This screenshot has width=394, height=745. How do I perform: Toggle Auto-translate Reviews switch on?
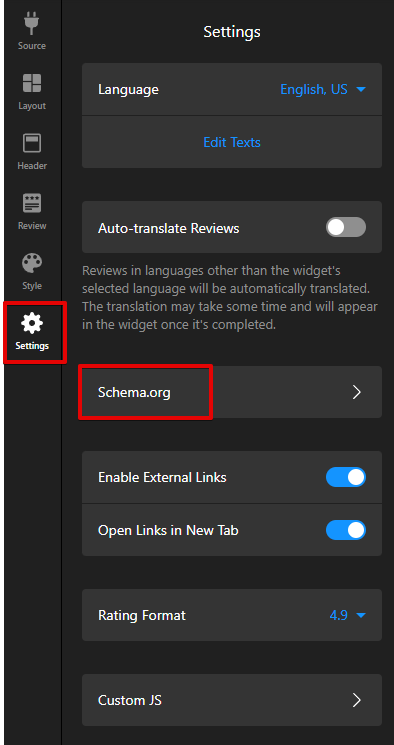(346, 228)
